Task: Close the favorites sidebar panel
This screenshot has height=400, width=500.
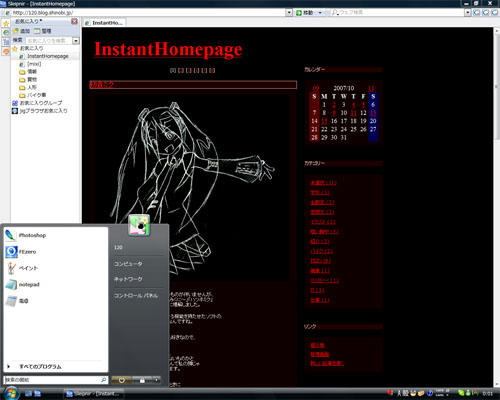Action: pos(74,21)
